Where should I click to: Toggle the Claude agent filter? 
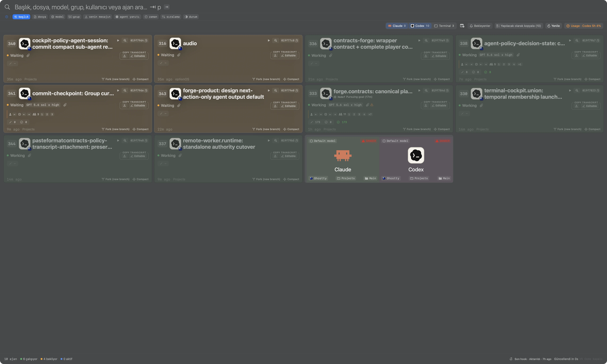click(x=397, y=26)
